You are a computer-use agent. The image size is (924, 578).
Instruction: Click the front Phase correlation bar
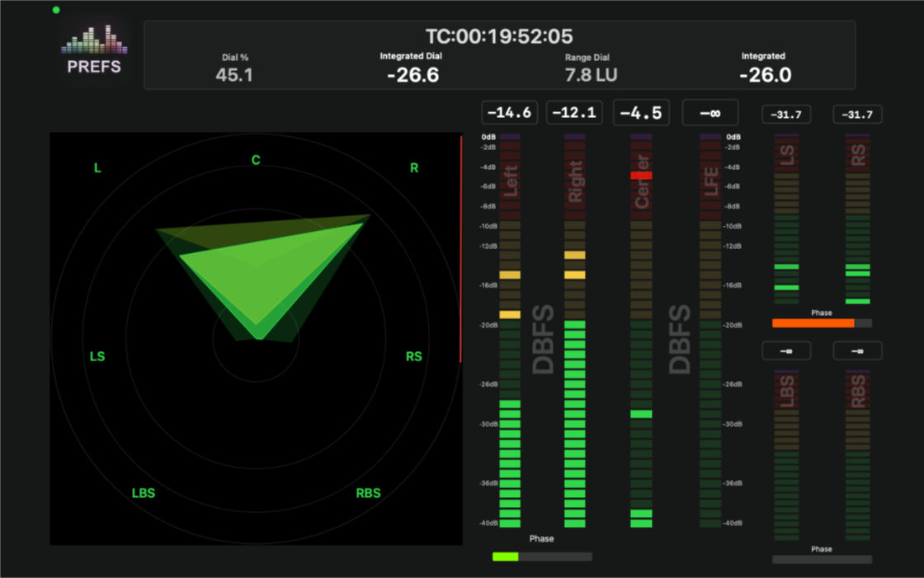[x=541, y=556]
